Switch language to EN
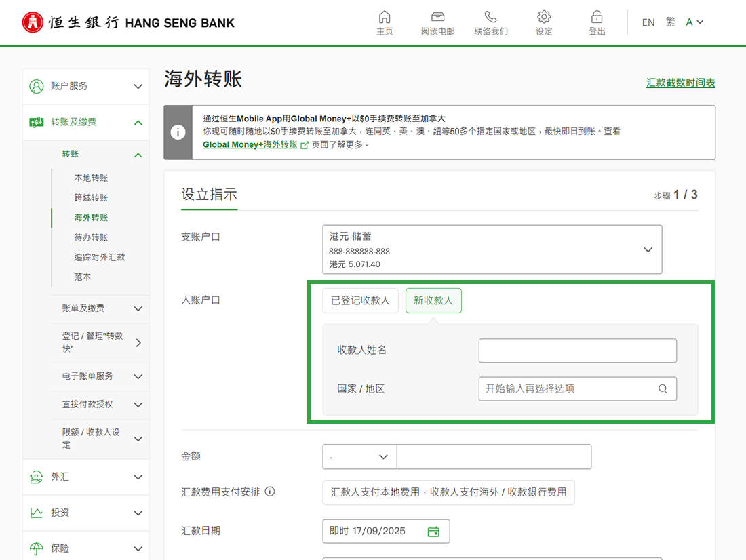The width and height of the screenshot is (746, 560). 648,22
